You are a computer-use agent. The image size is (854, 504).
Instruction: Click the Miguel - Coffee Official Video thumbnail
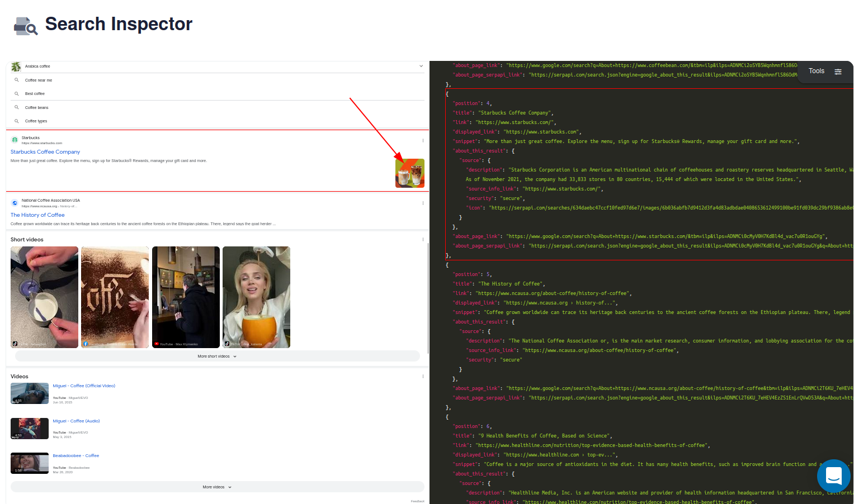[30, 393]
